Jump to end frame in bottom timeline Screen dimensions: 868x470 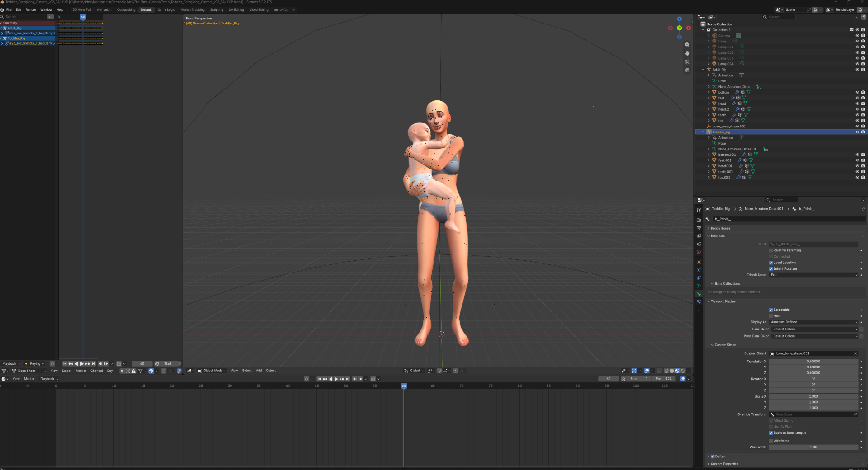347,379
